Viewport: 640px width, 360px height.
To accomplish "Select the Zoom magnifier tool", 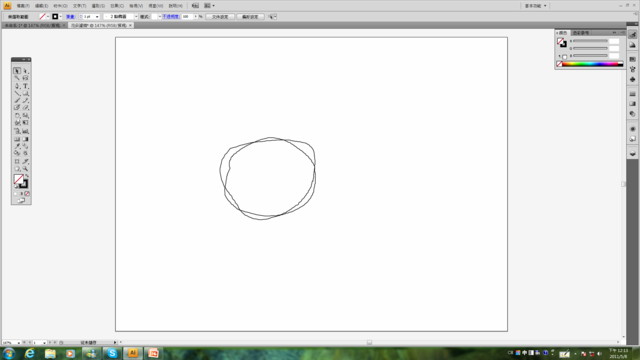I will pos(25,169).
